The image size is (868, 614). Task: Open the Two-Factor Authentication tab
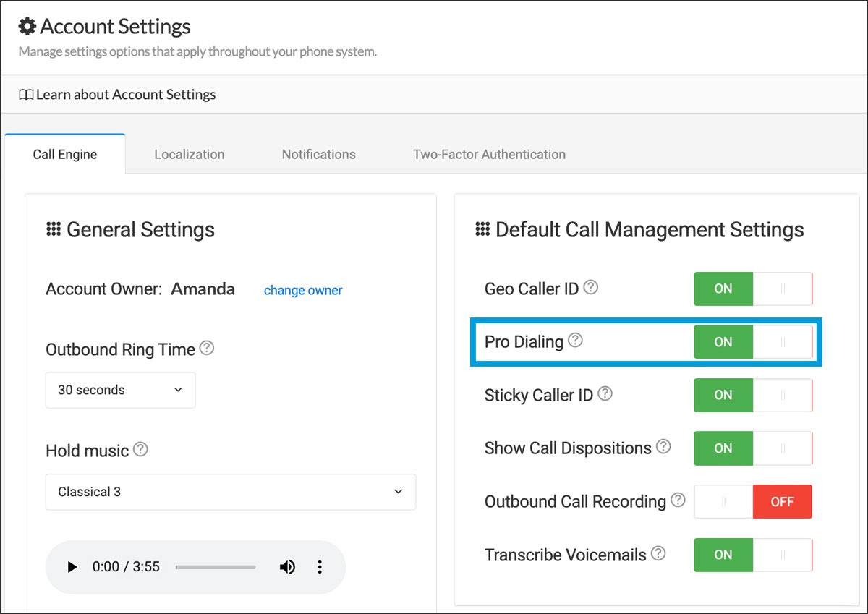489,154
